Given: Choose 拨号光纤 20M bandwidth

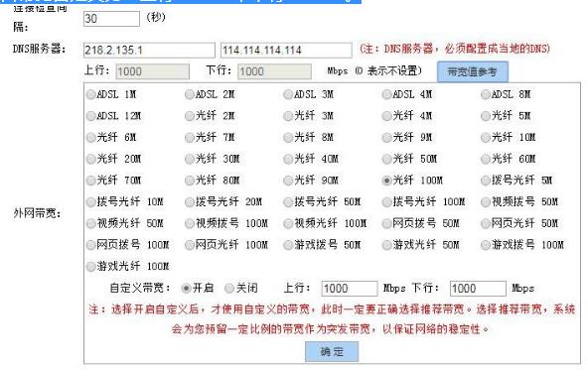Looking at the screenshot, I should click(190, 202).
